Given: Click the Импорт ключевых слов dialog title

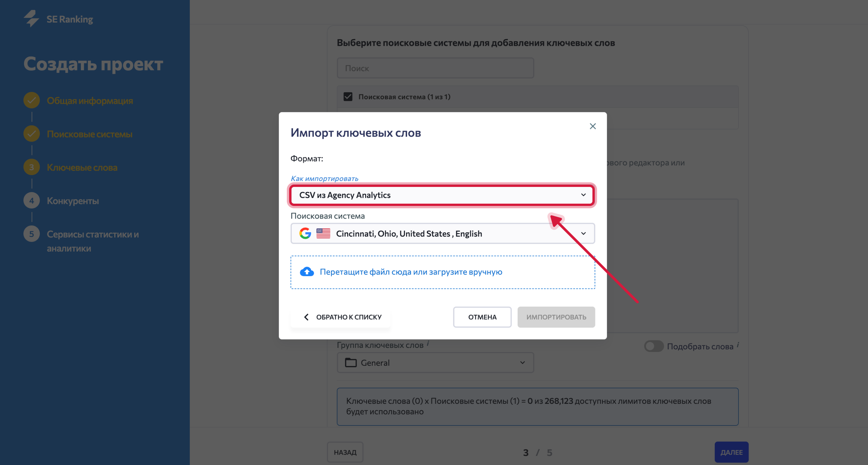Looking at the screenshot, I should [x=356, y=133].
